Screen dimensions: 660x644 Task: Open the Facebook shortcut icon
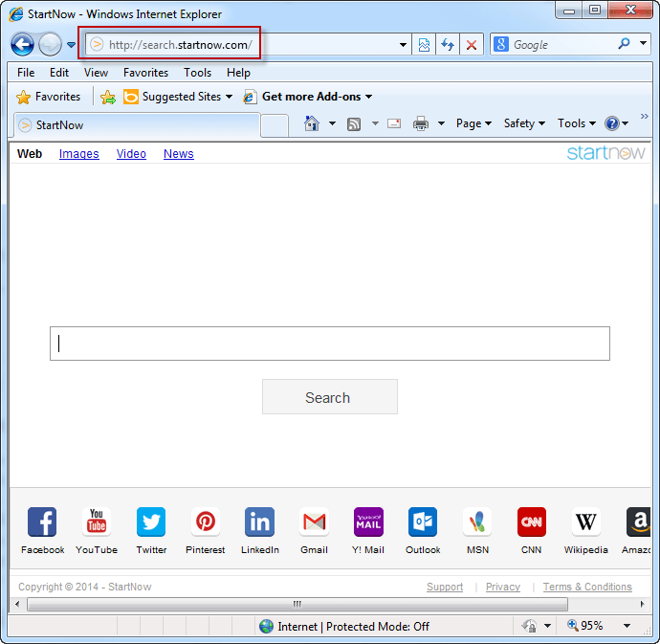tap(42, 522)
